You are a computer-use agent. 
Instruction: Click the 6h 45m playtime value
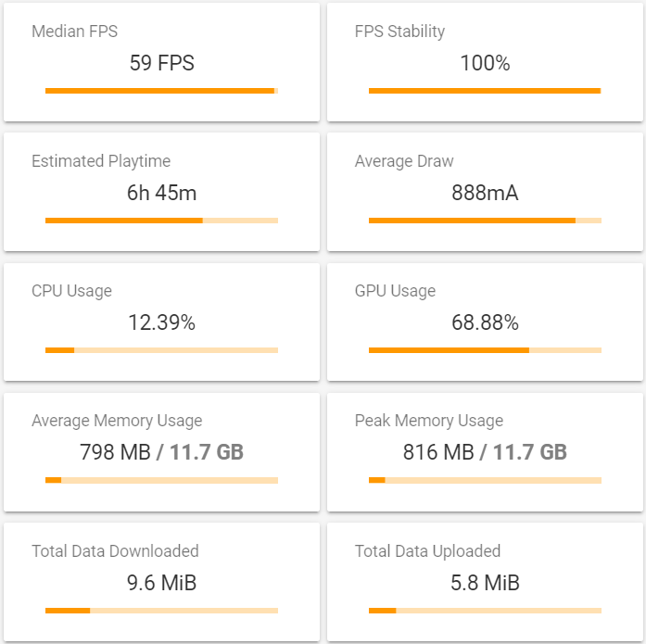pos(161,194)
